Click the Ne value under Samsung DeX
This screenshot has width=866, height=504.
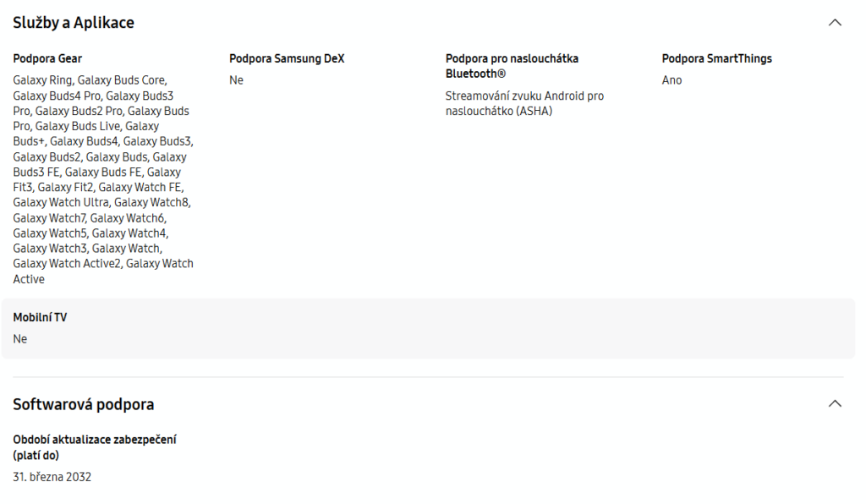(x=236, y=80)
